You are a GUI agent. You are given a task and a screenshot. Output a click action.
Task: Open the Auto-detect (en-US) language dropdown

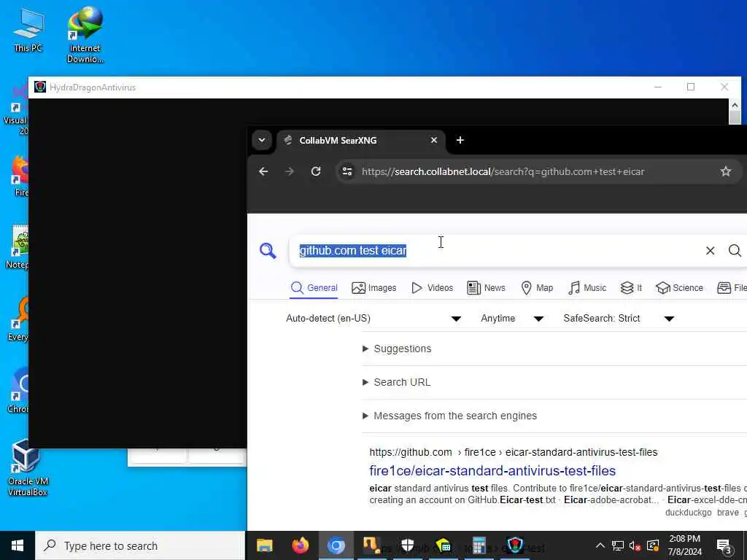pyautogui.click(x=373, y=318)
